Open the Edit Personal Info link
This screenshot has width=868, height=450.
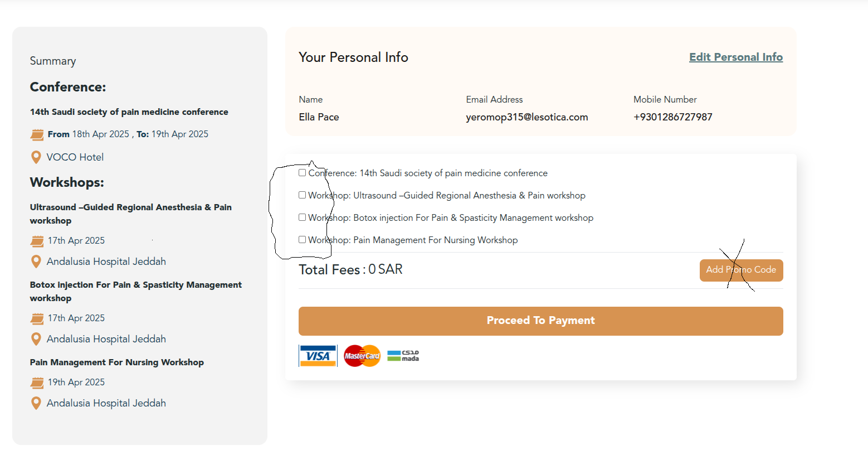[x=735, y=57]
